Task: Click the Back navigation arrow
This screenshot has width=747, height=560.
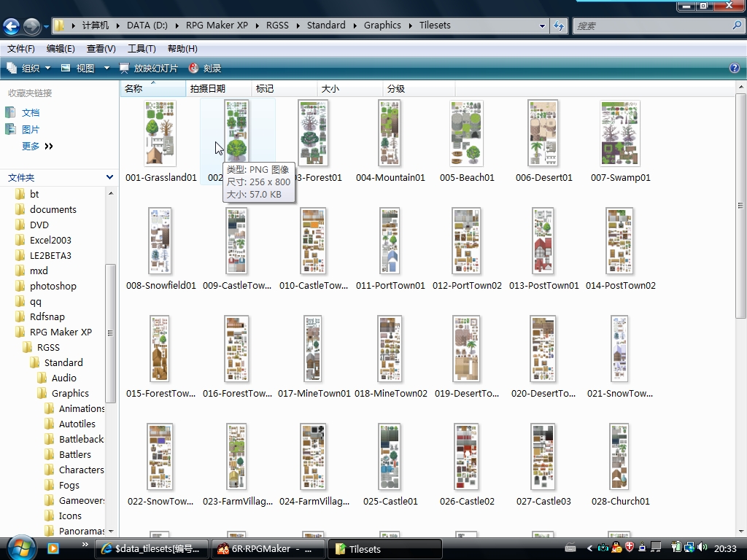Action: [x=12, y=26]
